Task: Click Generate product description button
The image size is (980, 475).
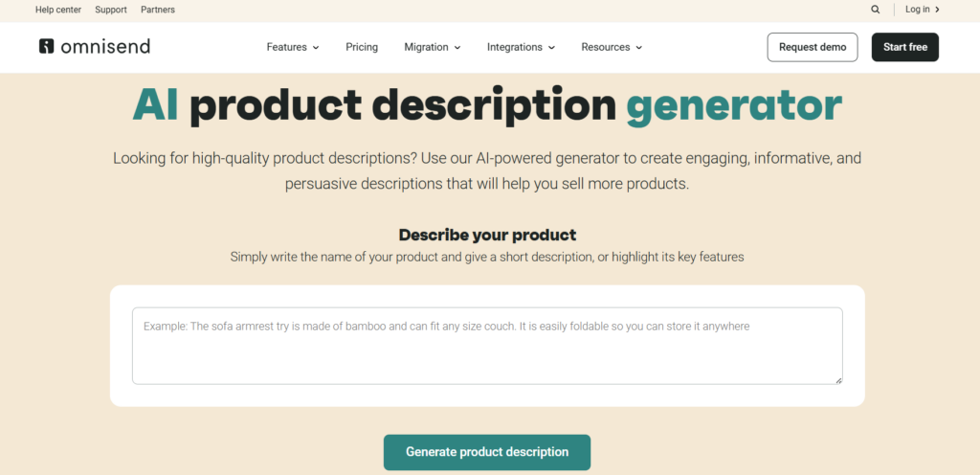Action: (487, 452)
